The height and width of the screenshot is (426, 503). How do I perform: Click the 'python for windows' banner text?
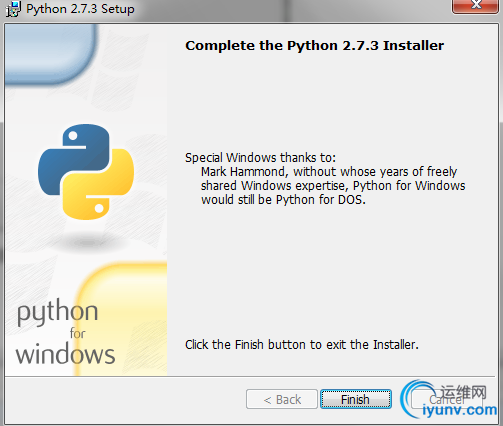click(x=65, y=332)
